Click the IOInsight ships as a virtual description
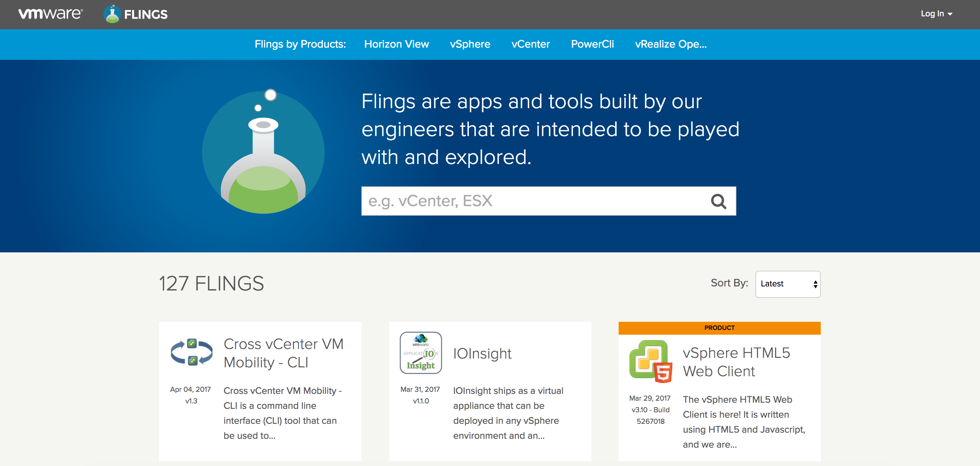The width and height of the screenshot is (980, 466). [508, 413]
